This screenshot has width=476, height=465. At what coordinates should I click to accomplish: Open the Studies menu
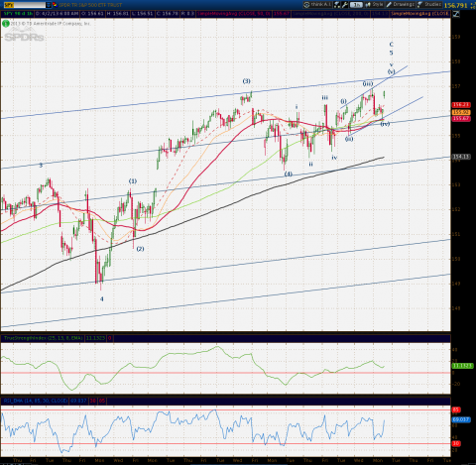click(429, 5)
